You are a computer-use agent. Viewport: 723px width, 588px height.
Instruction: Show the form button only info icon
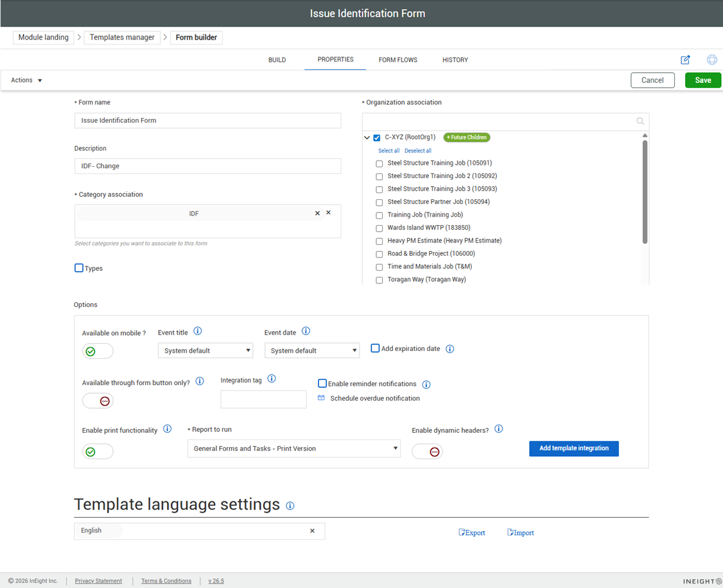click(200, 381)
